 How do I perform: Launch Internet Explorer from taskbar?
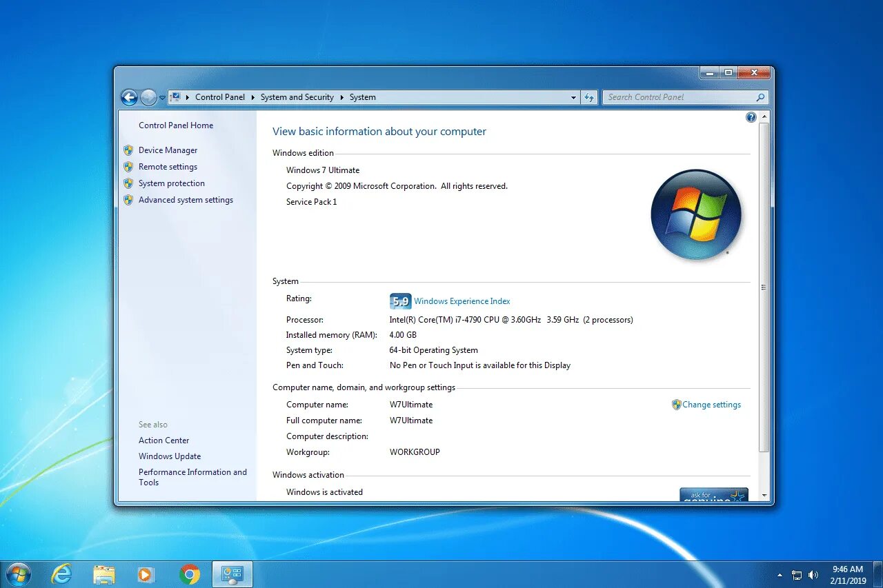click(x=61, y=574)
